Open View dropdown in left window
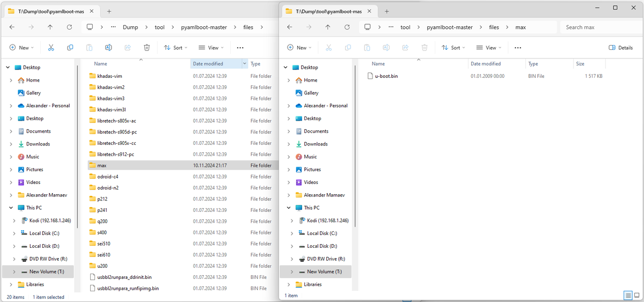Screen dimensions: 644x302 coord(211,48)
